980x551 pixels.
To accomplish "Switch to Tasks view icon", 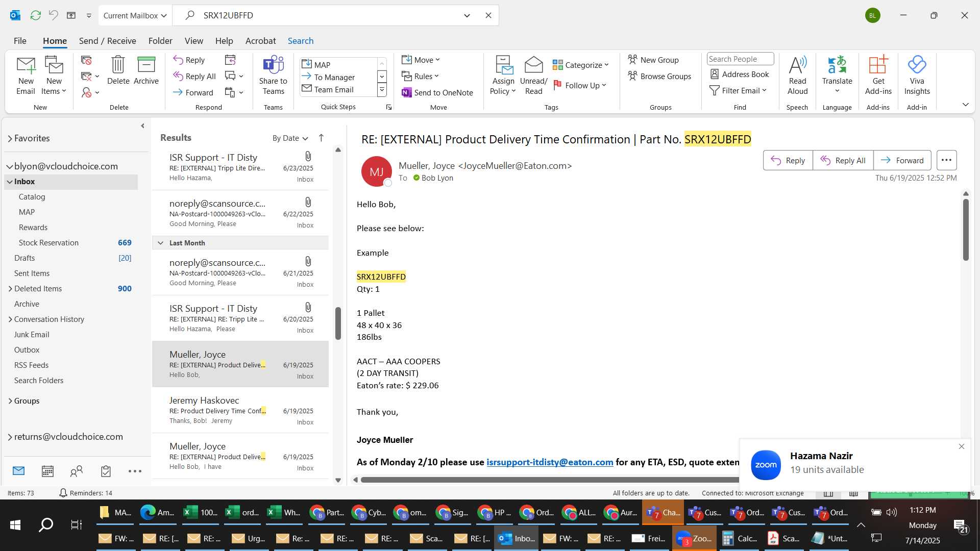I will click(106, 471).
